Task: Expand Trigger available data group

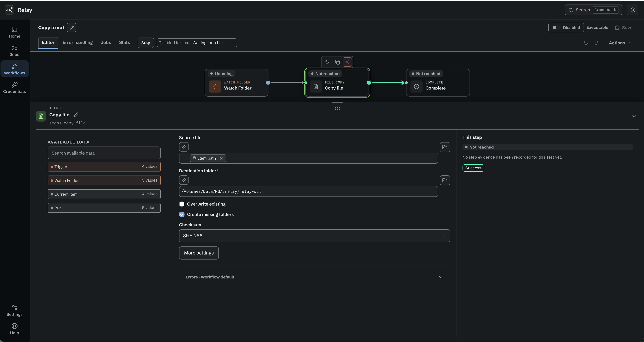Action: tap(104, 166)
